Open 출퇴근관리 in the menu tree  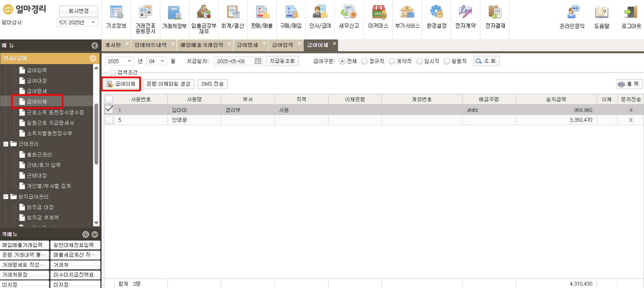pos(39,154)
